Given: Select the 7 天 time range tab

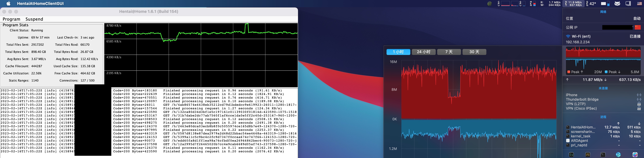Looking at the screenshot, I should click(x=449, y=52).
